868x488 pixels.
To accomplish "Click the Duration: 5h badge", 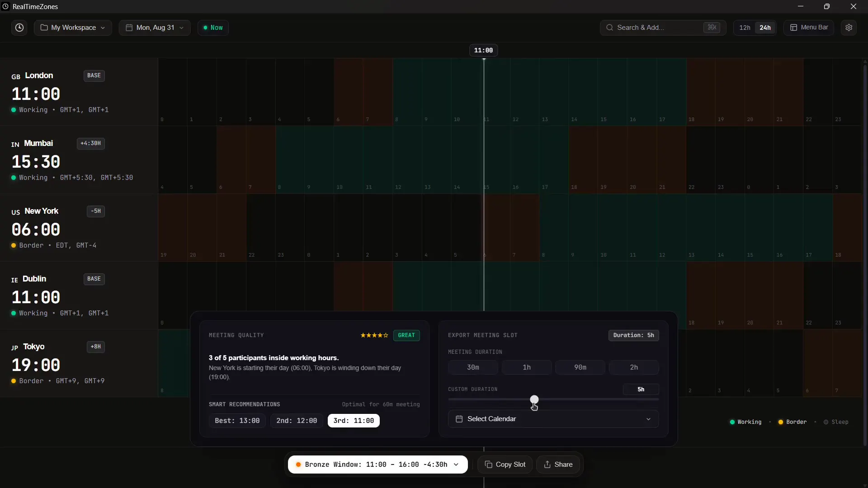I will [x=633, y=335].
